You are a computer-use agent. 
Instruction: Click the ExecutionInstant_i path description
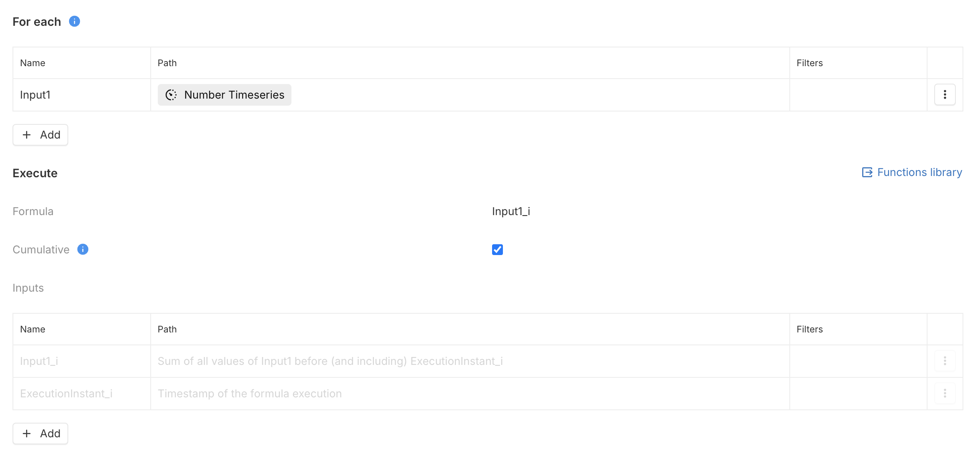pyautogui.click(x=249, y=393)
